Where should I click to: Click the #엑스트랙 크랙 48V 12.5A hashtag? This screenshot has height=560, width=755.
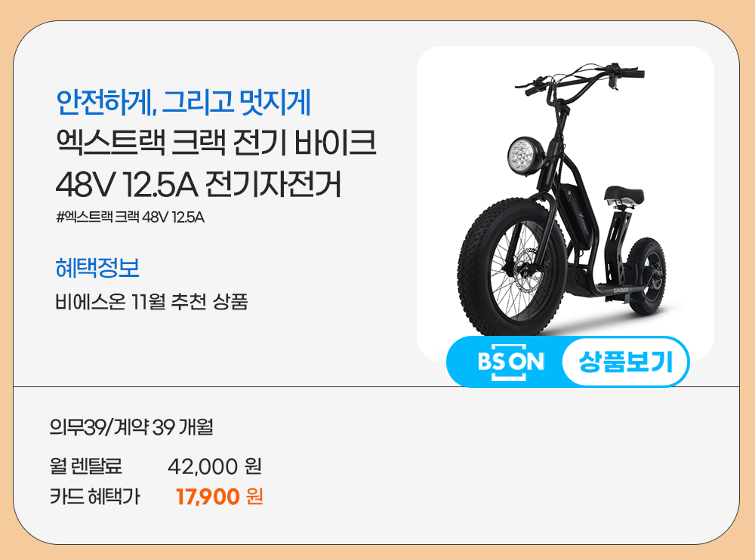click(130, 217)
